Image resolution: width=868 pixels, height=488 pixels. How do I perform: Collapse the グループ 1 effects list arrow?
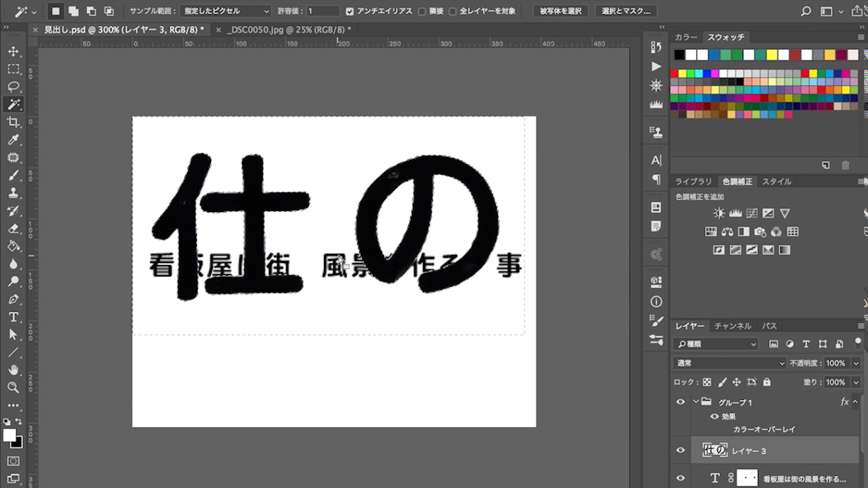pyautogui.click(x=856, y=402)
